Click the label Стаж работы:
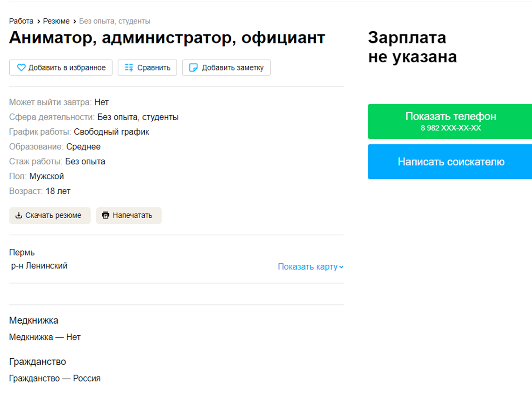 (35, 162)
